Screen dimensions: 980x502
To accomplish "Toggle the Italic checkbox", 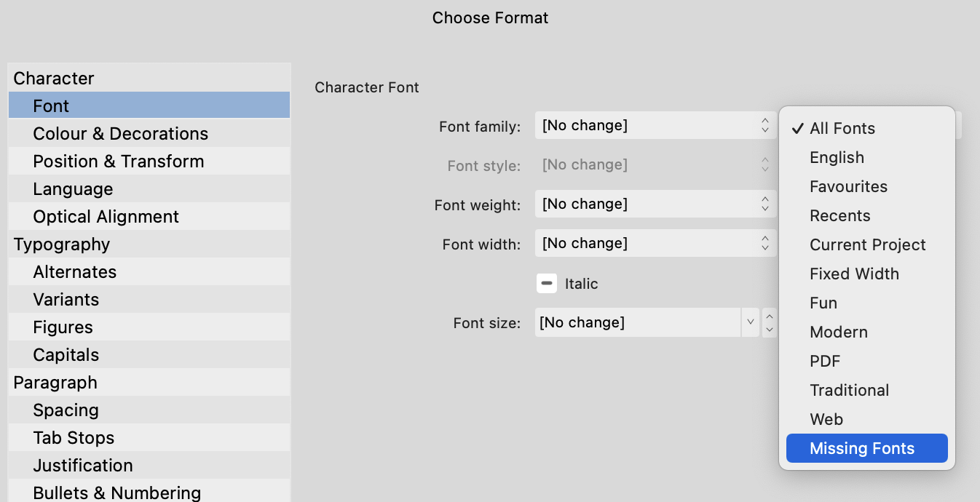I will pos(547,283).
